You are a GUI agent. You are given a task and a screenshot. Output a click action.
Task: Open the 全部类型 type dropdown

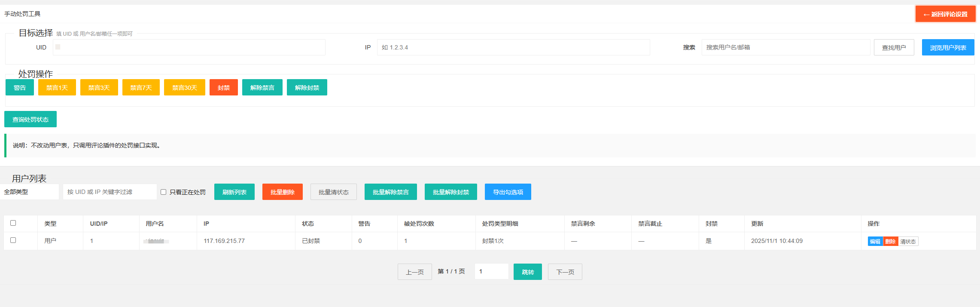click(29, 192)
